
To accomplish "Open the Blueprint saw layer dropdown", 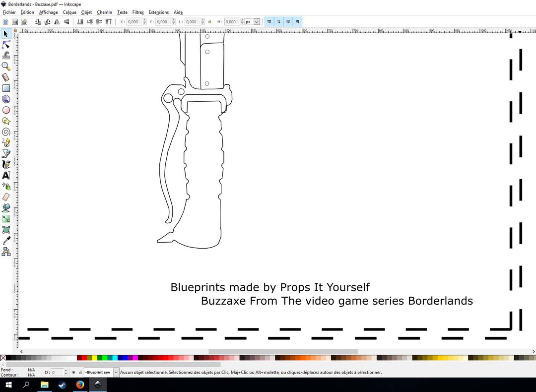I will coord(116,372).
